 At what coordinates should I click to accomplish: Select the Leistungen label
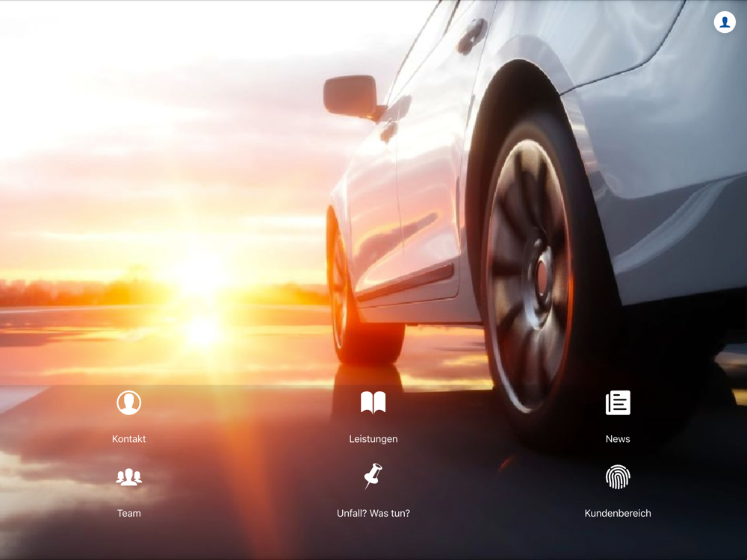click(373, 439)
